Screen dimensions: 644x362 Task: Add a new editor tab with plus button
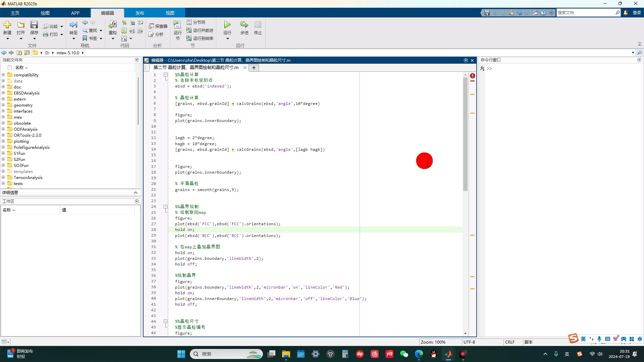click(254, 68)
